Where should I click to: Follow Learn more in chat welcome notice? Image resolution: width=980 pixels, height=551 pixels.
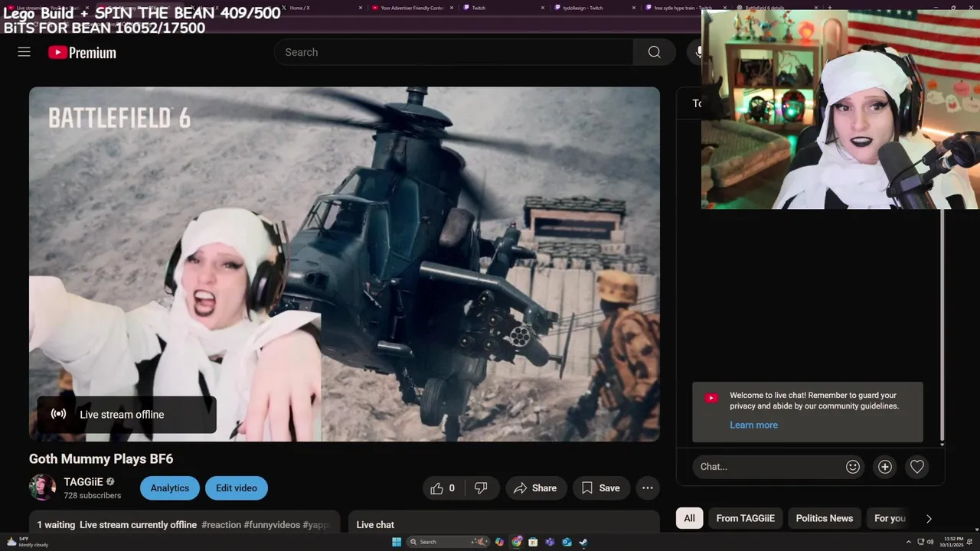753,425
